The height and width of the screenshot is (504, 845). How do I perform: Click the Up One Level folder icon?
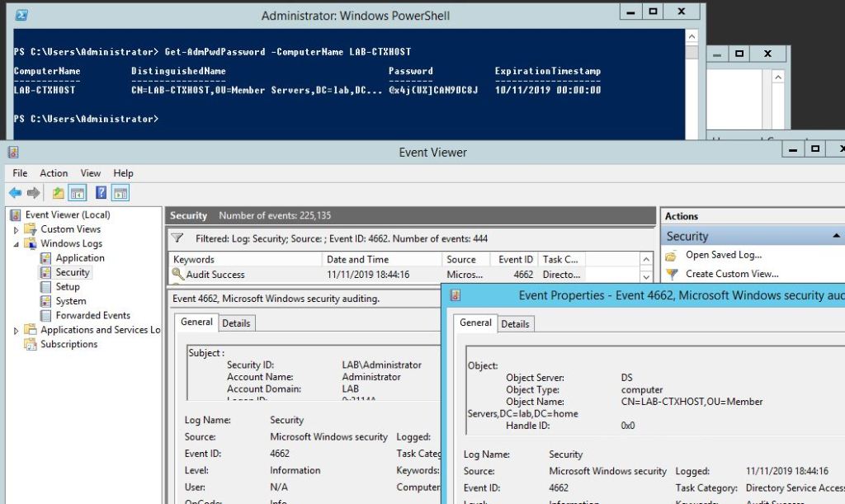pos(58,193)
